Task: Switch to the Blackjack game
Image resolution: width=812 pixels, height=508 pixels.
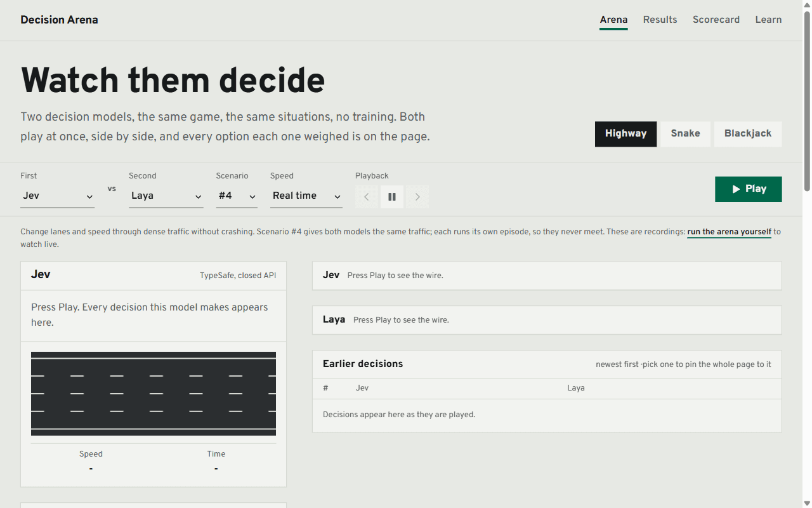Action: click(x=748, y=134)
